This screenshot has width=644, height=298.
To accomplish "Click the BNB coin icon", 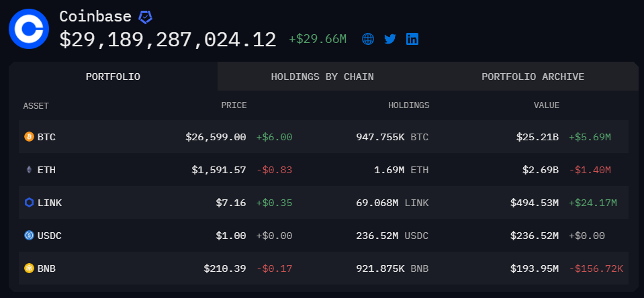I will 29,268.
